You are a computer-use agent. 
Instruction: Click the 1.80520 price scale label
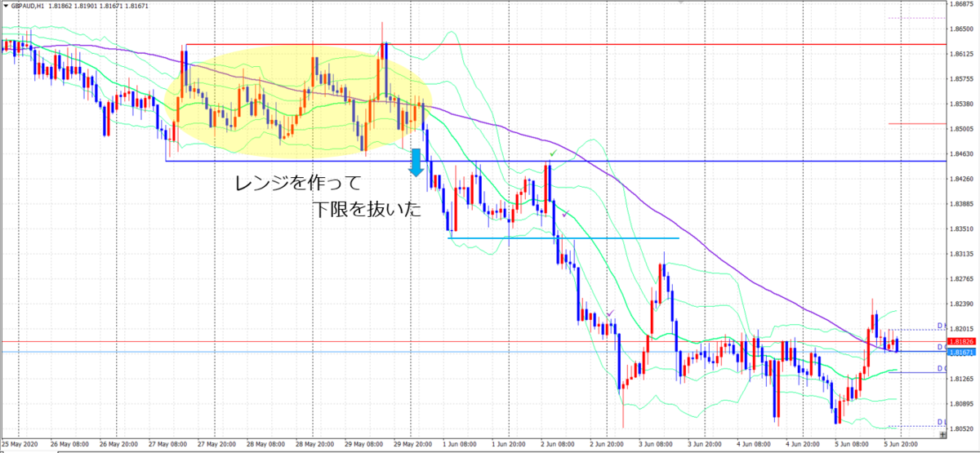pyautogui.click(x=964, y=429)
